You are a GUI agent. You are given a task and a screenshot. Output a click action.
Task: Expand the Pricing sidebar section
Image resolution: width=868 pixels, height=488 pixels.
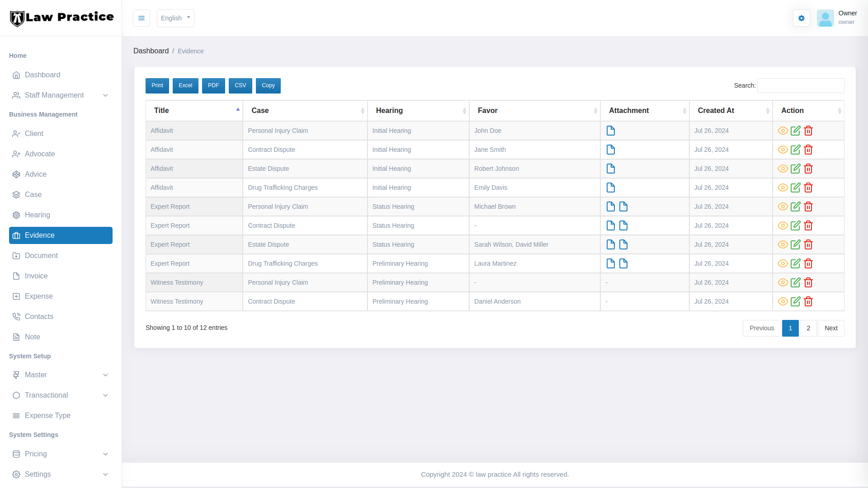pos(61,454)
